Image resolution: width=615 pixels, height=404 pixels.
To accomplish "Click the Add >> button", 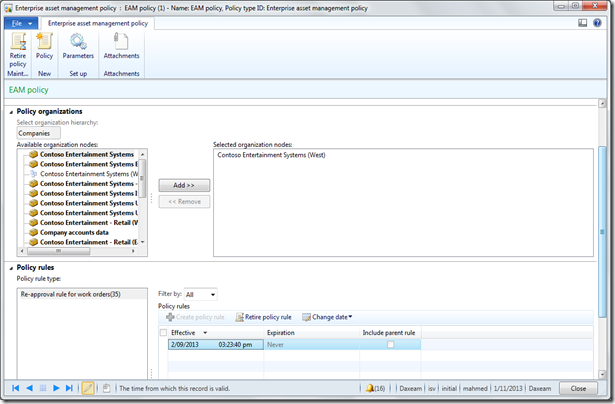I will pyautogui.click(x=184, y=185).
